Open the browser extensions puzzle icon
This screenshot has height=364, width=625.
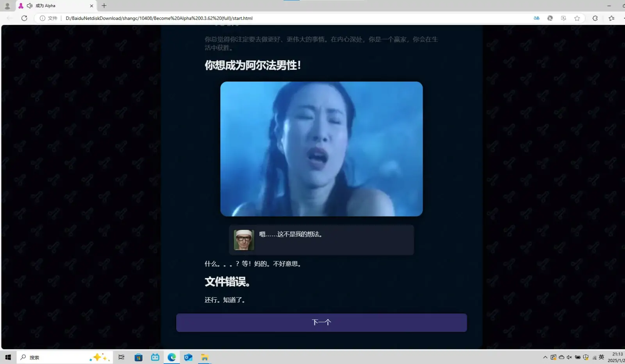(x=595, y=18)
